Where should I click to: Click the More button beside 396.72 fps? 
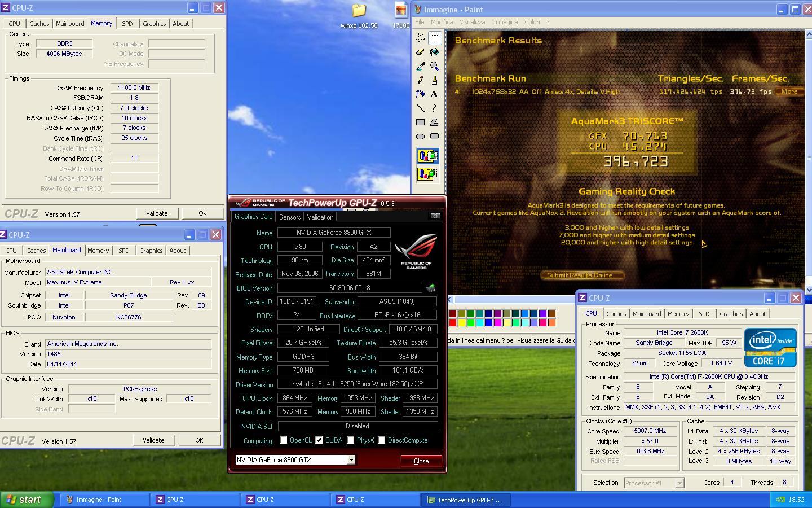point(789,91)
